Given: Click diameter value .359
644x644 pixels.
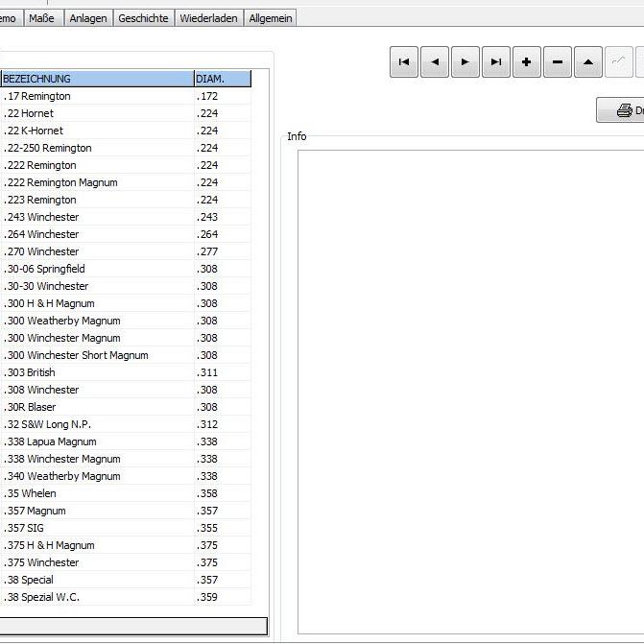Looking at the screenshot, I should pos(207,597).
